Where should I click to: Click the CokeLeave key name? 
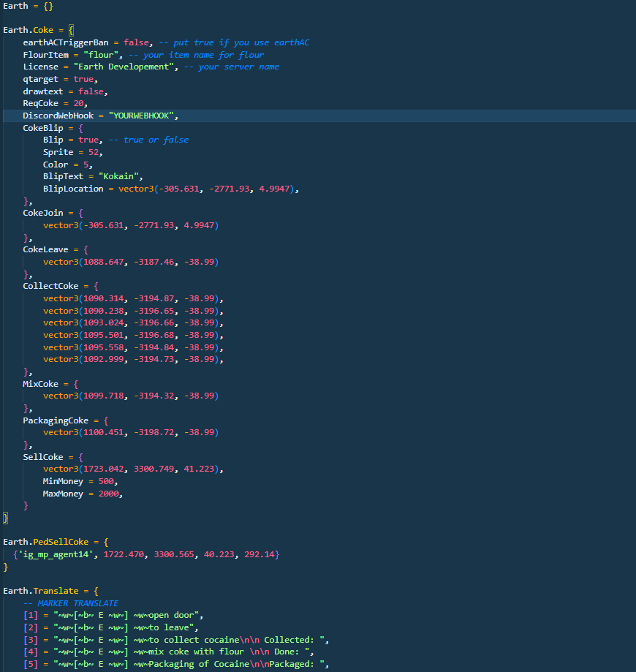pyautogui.click(x=45, y=249)
